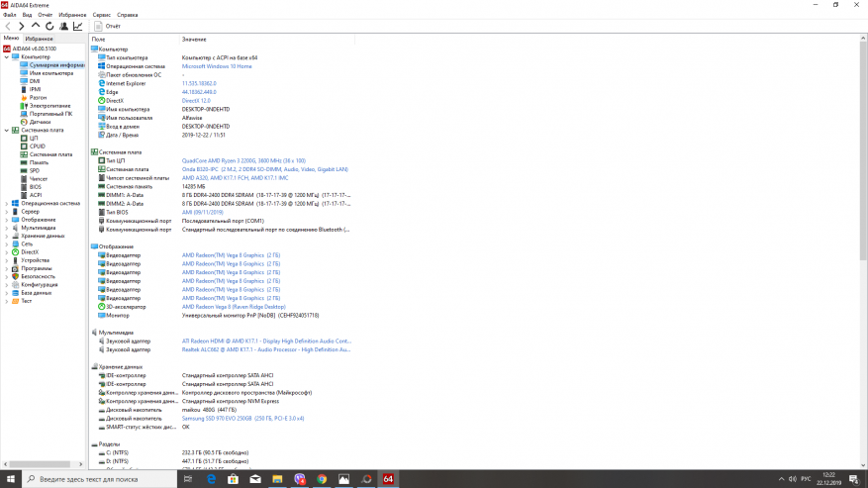Select the DMI tree item

(x=35, y=81)
